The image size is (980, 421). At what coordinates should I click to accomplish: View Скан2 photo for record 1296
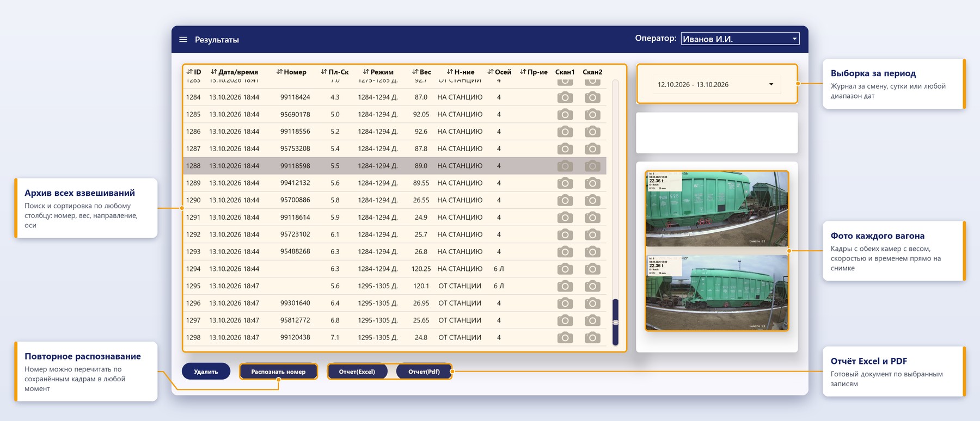592,303
